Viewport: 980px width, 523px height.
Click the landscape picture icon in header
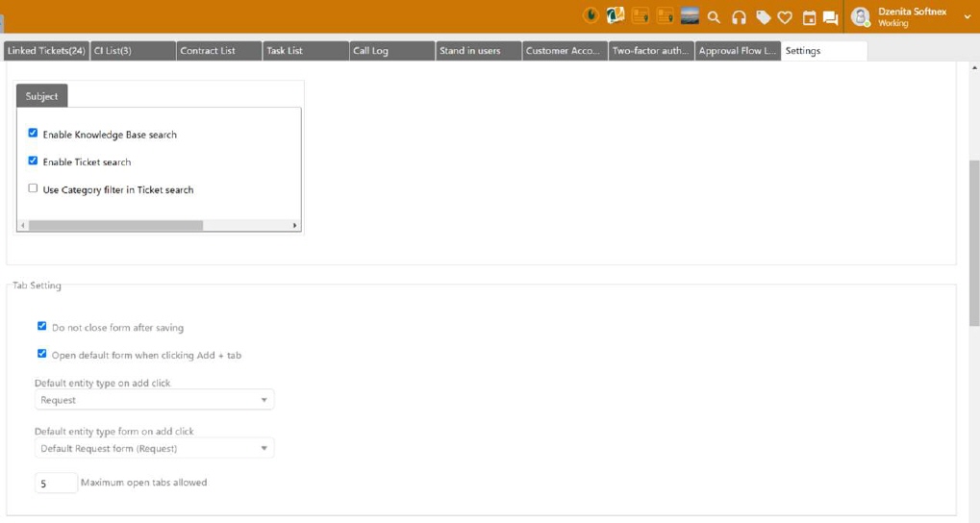pos(690,15)
